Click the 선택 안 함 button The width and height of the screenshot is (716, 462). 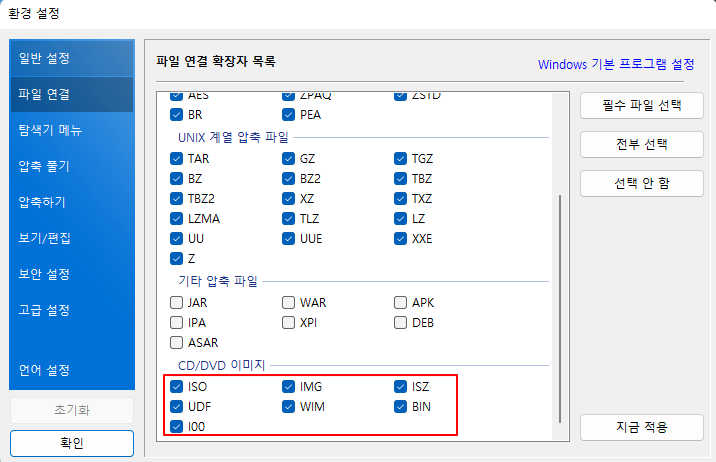point(642,184)
